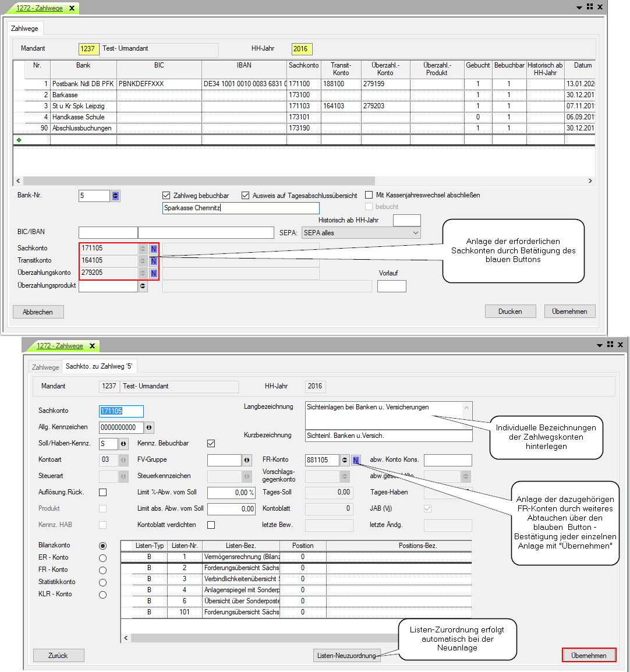Uncheck the Zahlweg bebuchbar checkbox
This screenshot has height=672, width=630.
pyautogui.click(x=167, y=196)
